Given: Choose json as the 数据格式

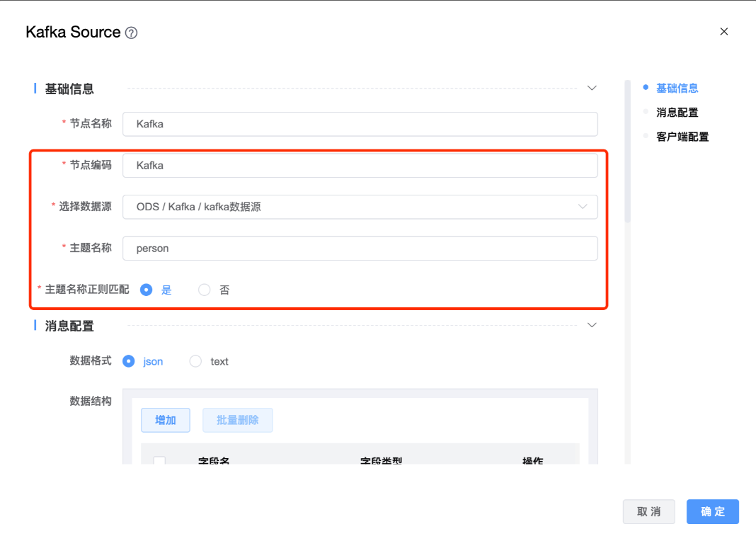Looking at the screenshot, I should 129,361.
